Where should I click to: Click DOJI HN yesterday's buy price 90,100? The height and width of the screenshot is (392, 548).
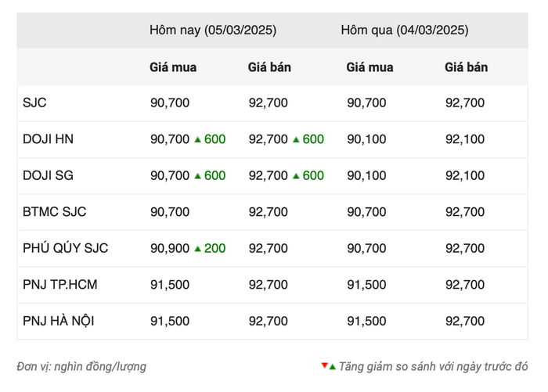pos(366,139)
